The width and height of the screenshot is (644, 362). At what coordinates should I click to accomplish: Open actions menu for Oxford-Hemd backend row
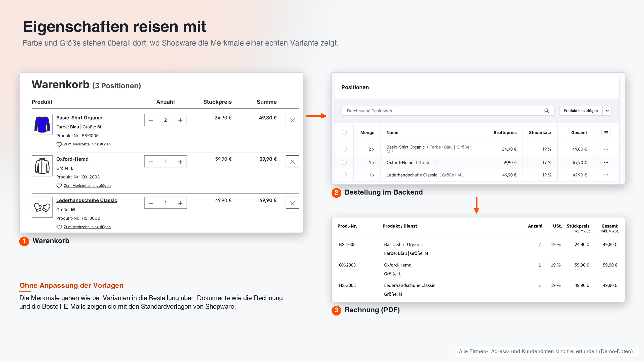pos(606,162)
